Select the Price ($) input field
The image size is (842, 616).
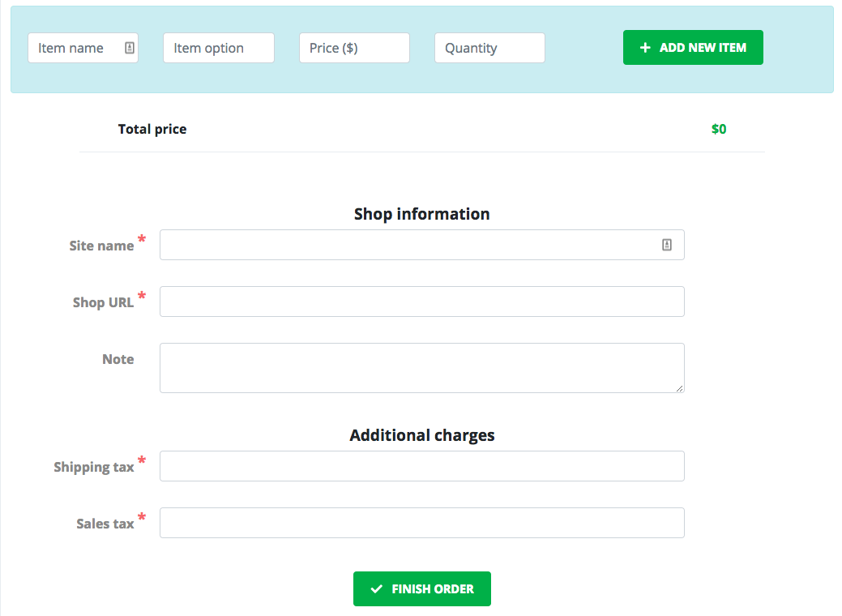coord(354,48)
